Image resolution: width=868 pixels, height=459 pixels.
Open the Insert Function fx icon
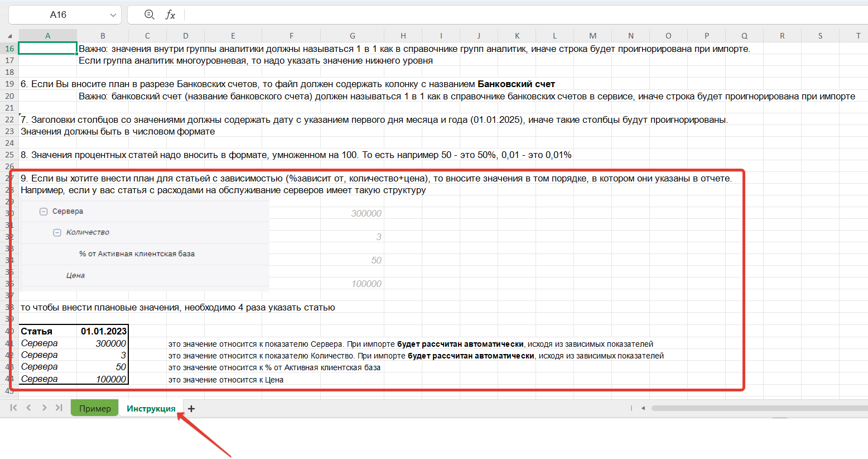click(170, 15)
